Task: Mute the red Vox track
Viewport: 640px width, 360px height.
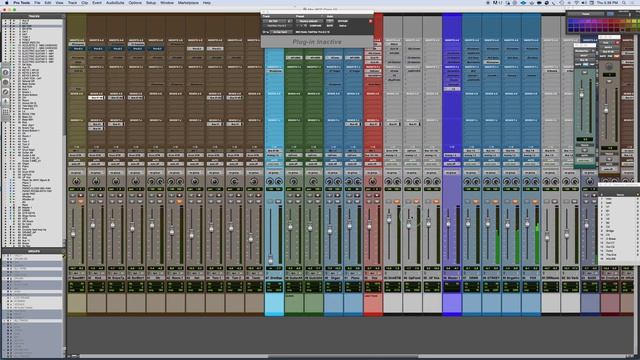Action: point(377,201)
